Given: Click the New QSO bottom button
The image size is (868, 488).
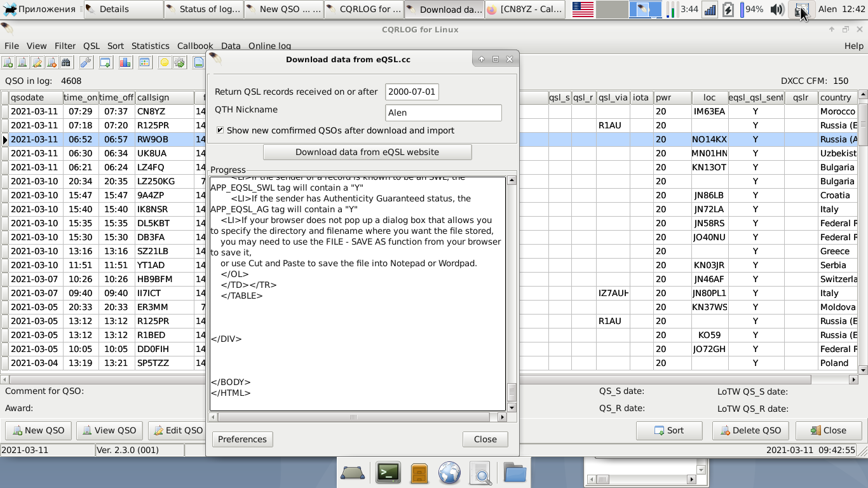Looking at the screenshot, I should pyautogui.click(x=38, y=430).
